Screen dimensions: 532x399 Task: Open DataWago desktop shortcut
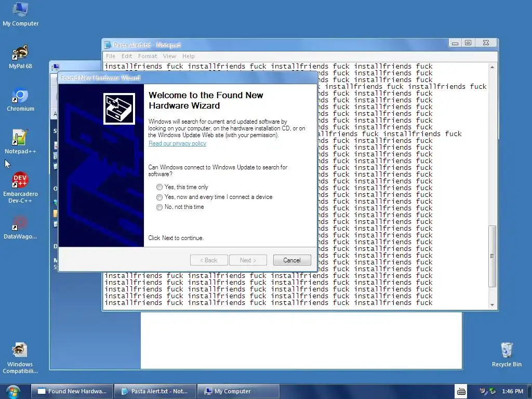(x=20, y=228)
